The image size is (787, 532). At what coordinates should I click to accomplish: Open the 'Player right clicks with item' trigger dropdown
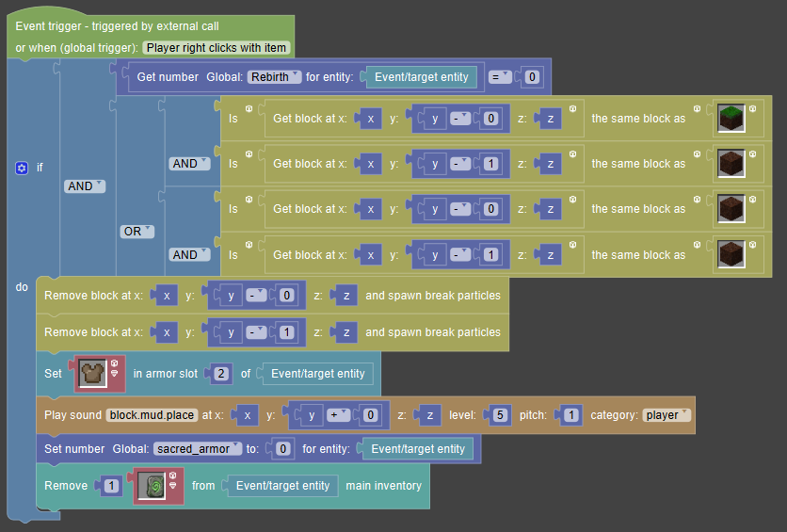pos(217,48)
